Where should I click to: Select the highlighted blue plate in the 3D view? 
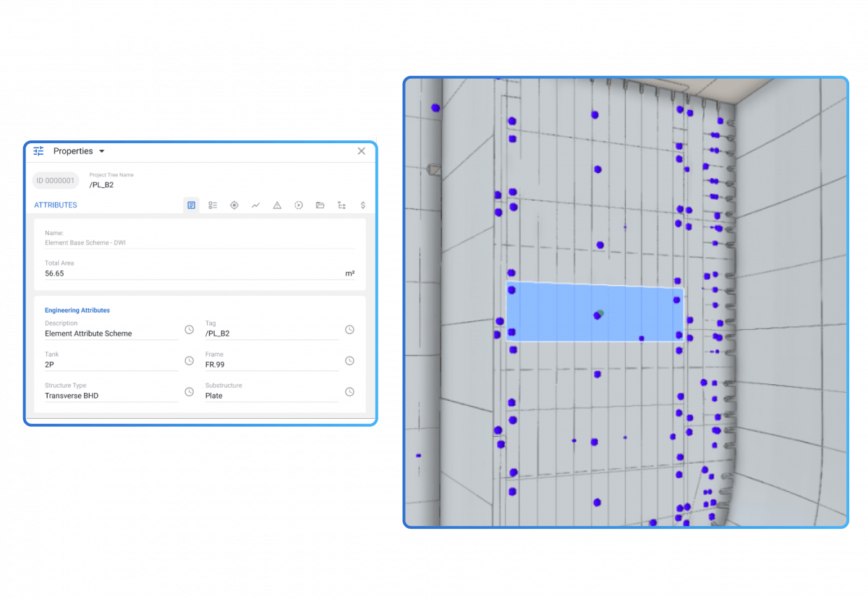tap(593, 311)
